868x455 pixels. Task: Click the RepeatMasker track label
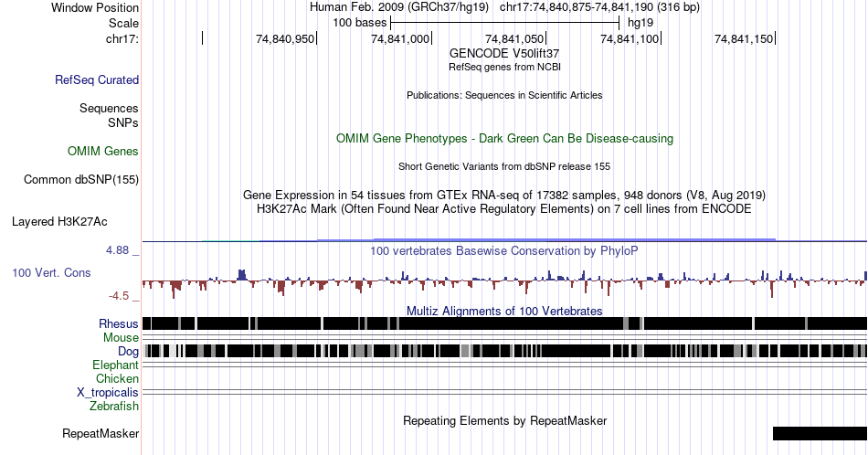coord(101,433)
